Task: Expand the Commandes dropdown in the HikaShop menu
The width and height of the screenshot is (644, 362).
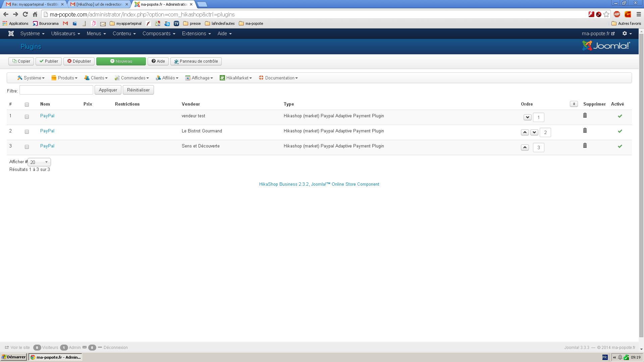Action: [131, 78]
